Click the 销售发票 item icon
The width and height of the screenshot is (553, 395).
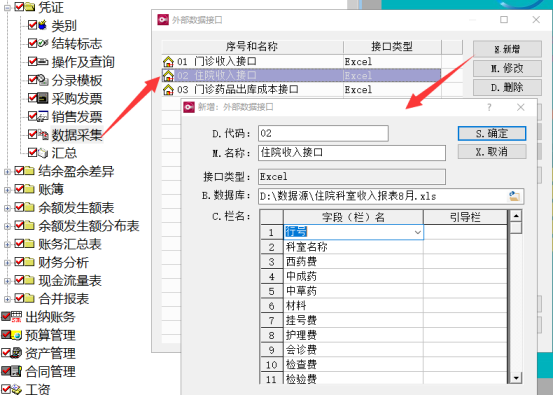point(43,116)
